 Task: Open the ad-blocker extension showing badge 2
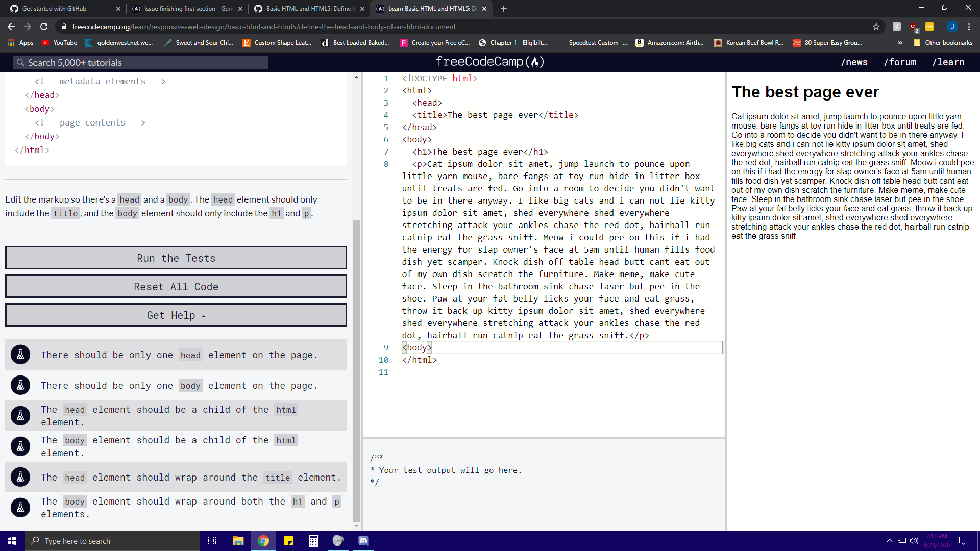point(913,26)
